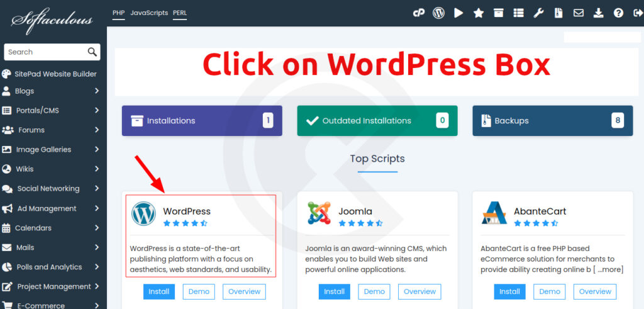Open the wrench settings icon
644x309 pixels.
[538, 13]
